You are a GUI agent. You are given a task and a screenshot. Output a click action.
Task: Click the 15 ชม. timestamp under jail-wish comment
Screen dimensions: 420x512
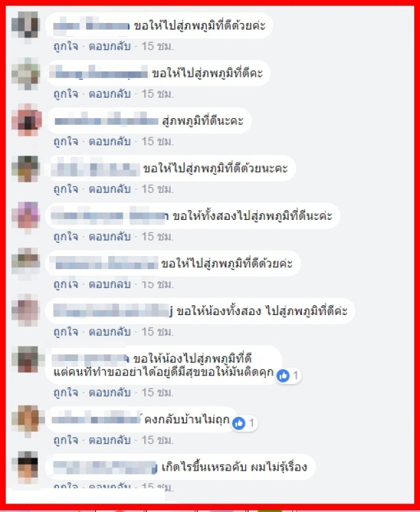pos(157,393)
